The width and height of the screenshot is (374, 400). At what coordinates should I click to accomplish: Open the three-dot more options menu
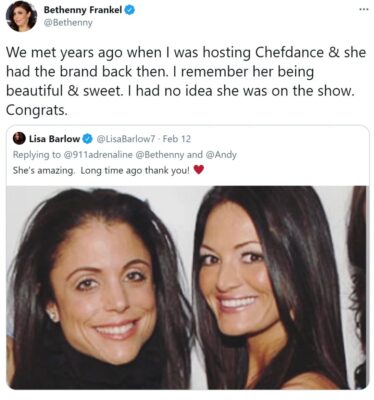point(363,9)
